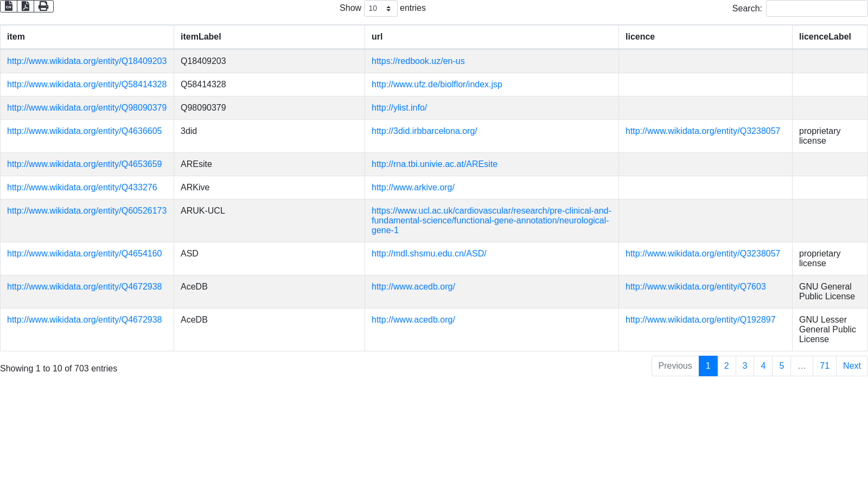
Task: Click the AREsite label cell
Action: click(x=269, y=164)
